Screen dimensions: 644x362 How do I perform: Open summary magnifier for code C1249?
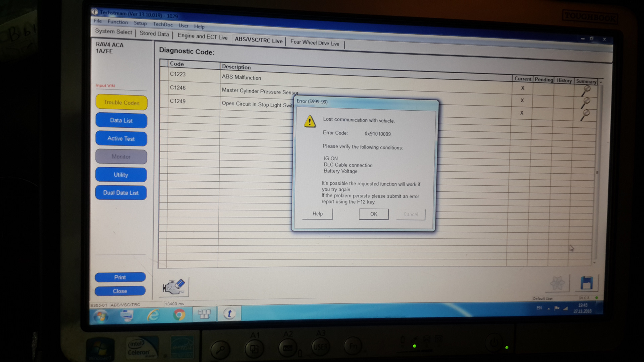585,115
